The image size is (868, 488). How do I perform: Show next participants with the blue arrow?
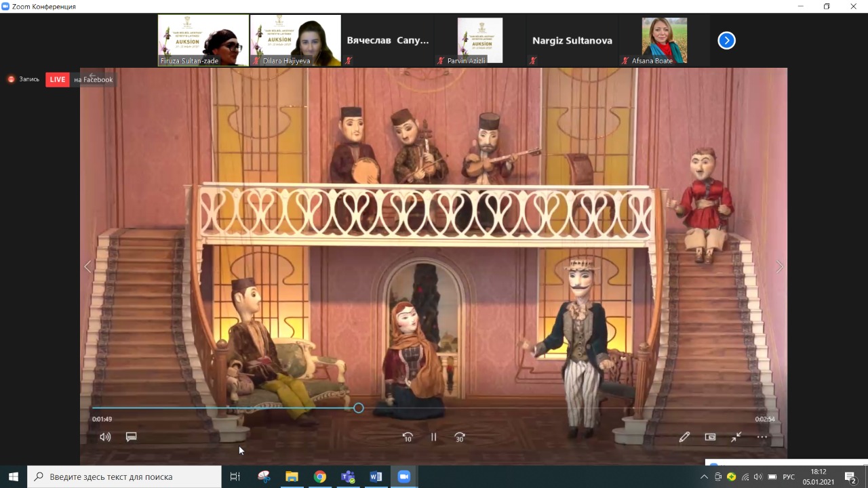(x=726, y=41)
